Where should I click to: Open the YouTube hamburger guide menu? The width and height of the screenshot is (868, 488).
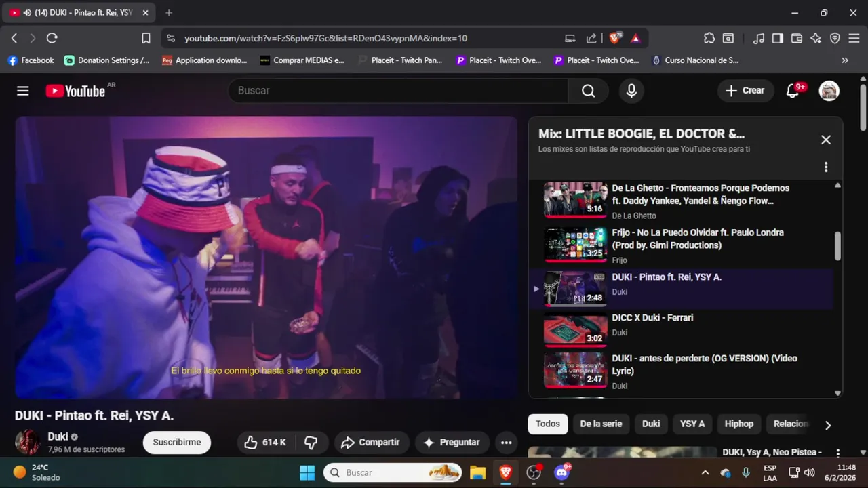[23, 91]
